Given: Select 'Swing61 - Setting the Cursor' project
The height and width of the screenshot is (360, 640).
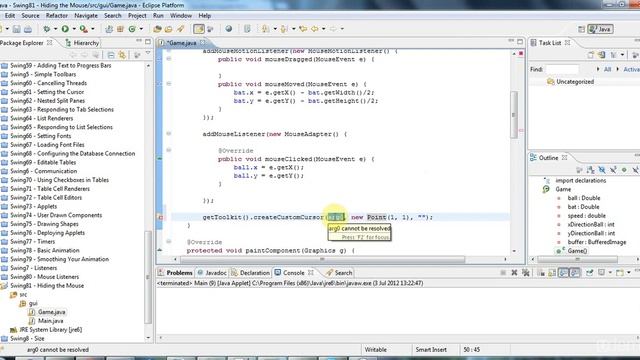Looking at the screenshot, I should 42,92.
